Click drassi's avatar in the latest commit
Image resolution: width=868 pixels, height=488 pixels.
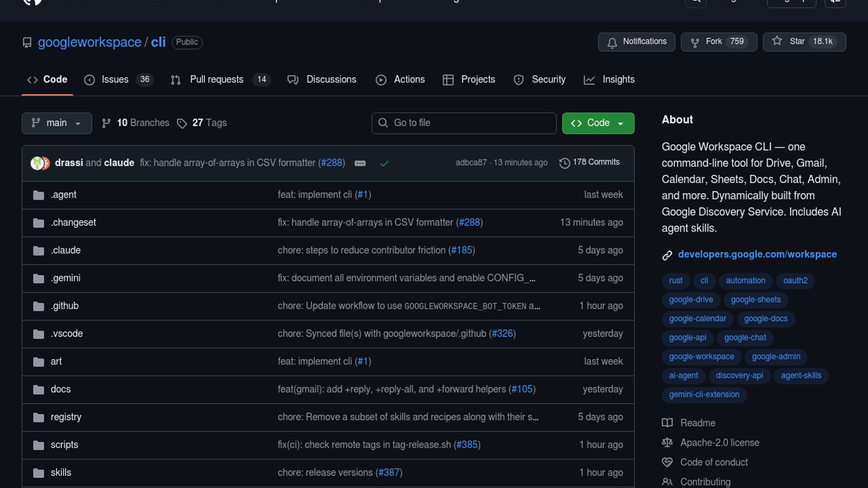point(37,163)
